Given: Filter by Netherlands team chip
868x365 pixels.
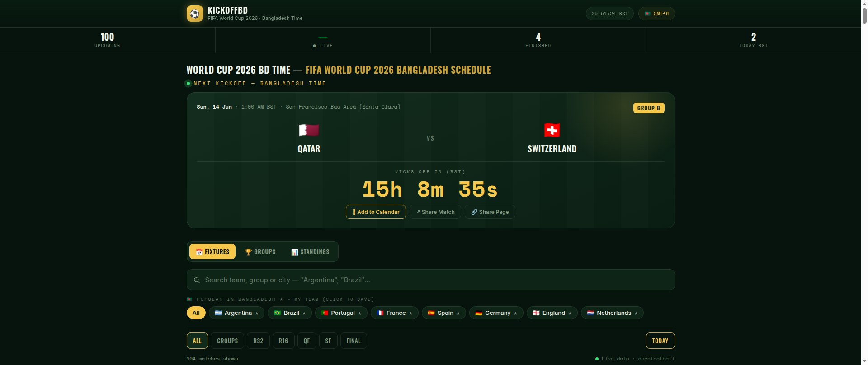Looking at the screenshot, I should [612, 313].
